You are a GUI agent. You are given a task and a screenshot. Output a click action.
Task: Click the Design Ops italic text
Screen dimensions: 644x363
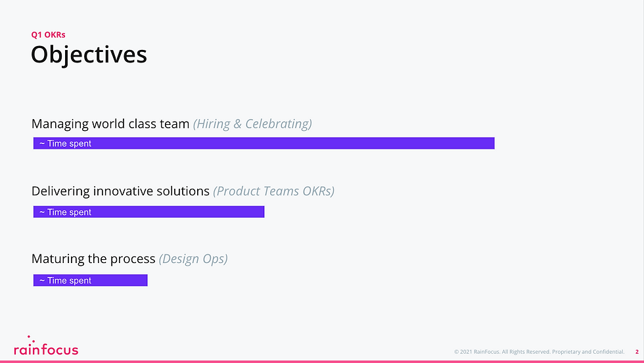pos(193,258)
